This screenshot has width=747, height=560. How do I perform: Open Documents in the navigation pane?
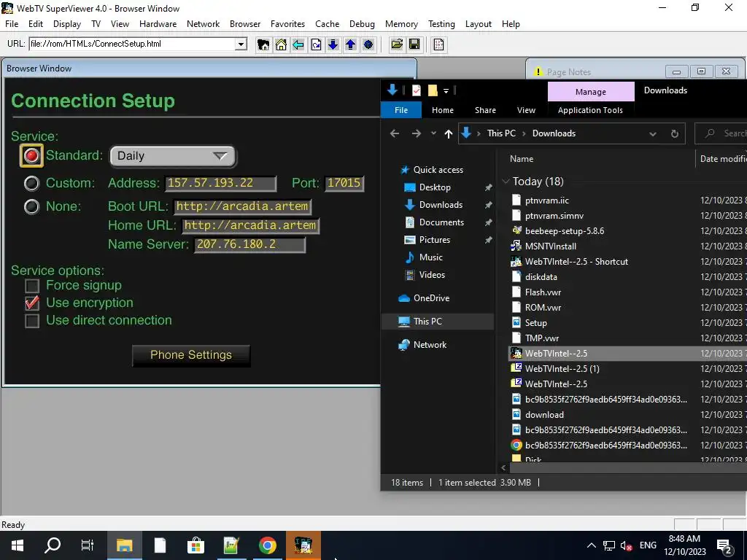coord(441,222)
